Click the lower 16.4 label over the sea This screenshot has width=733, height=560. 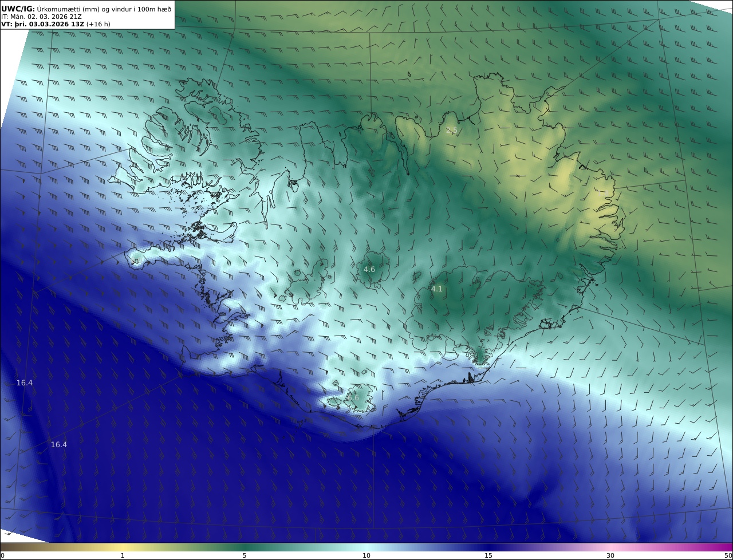coord(59,444)
